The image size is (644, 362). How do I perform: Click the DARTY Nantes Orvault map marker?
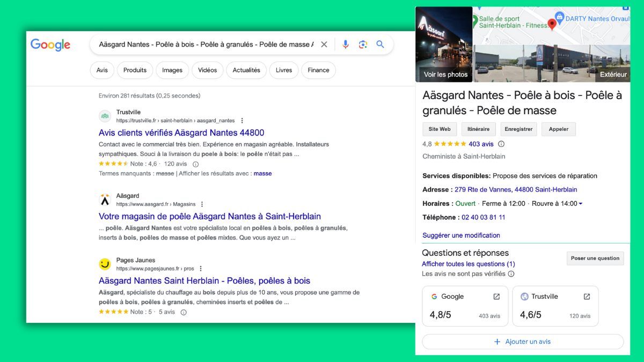click(559, 17)
